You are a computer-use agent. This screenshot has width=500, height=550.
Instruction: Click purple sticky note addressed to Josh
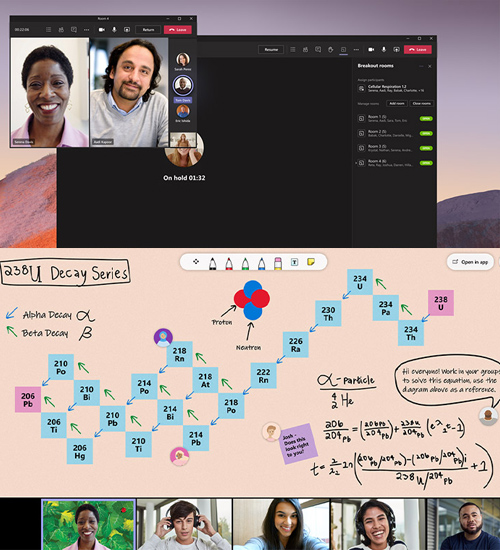pos(298,444)
